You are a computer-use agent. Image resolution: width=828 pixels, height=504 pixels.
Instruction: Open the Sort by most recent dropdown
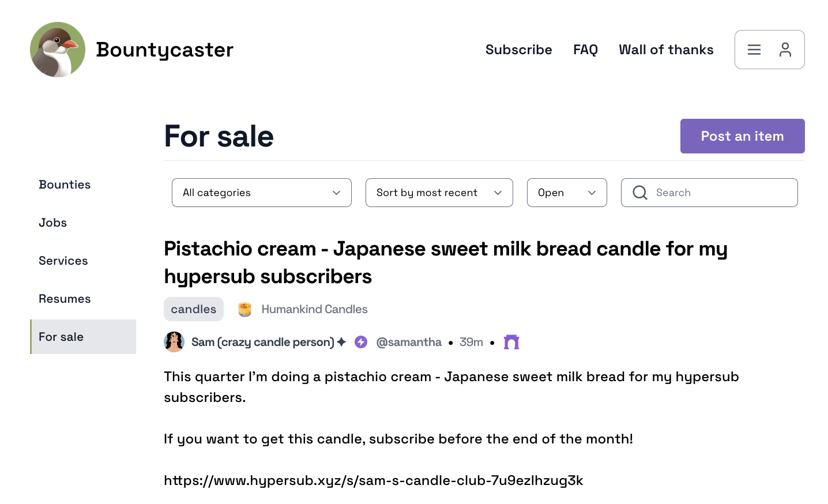[439, 193]
